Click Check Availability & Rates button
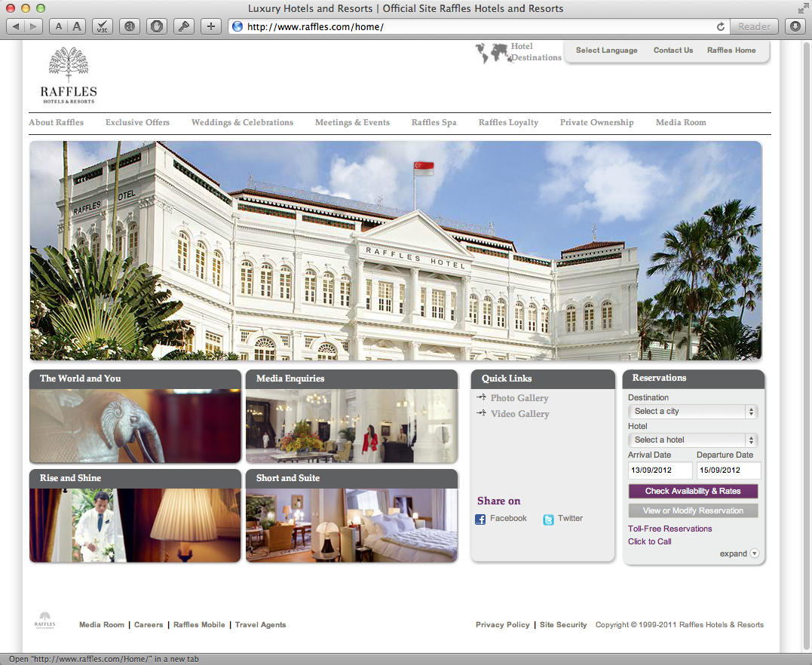 click(x=693, y=491)
